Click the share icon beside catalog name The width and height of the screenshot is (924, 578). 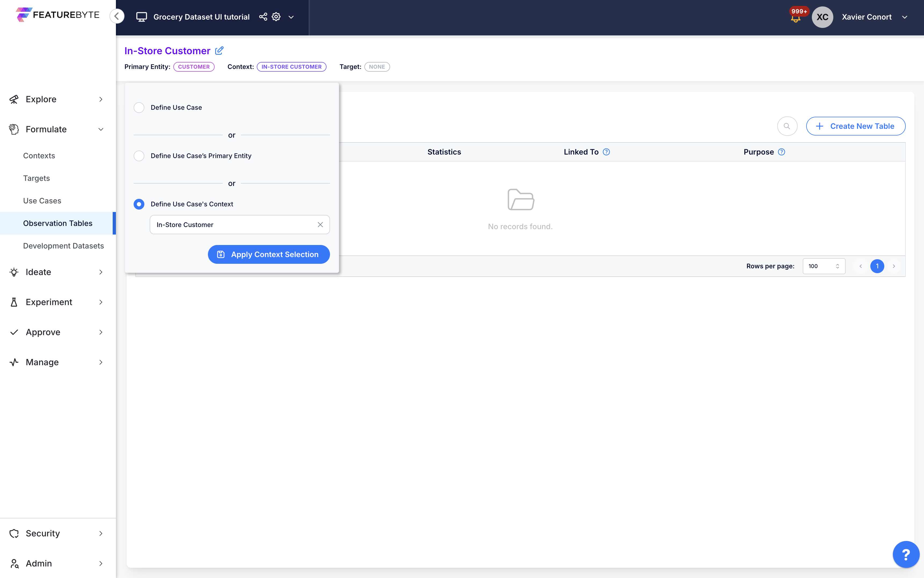(263, 17)
